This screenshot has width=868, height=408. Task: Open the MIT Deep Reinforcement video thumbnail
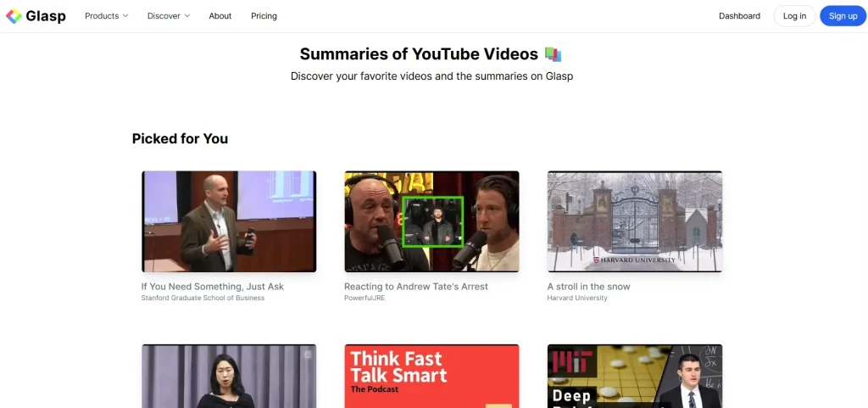click(x=634, y=376)
